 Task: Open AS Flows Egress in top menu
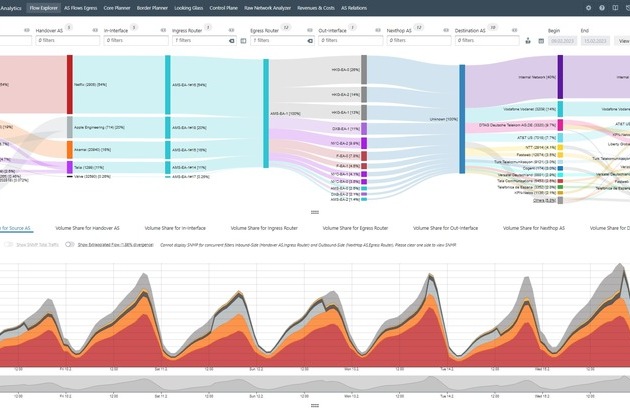(80, 8)
